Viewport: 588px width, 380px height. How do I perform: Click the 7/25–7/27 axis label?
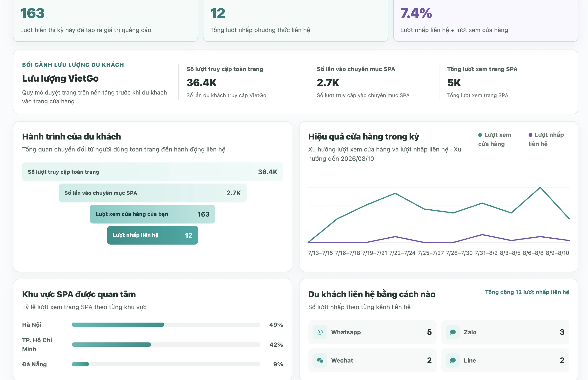tap(431, 253)
